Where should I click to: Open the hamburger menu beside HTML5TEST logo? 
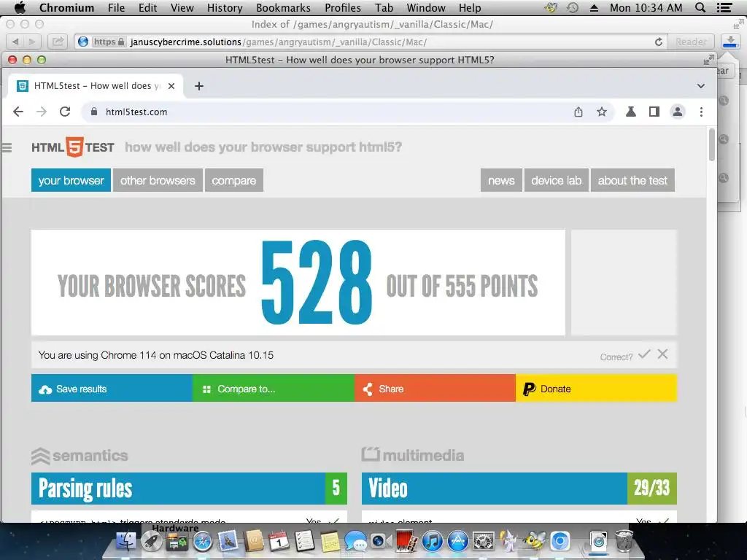tap(7, 147)
